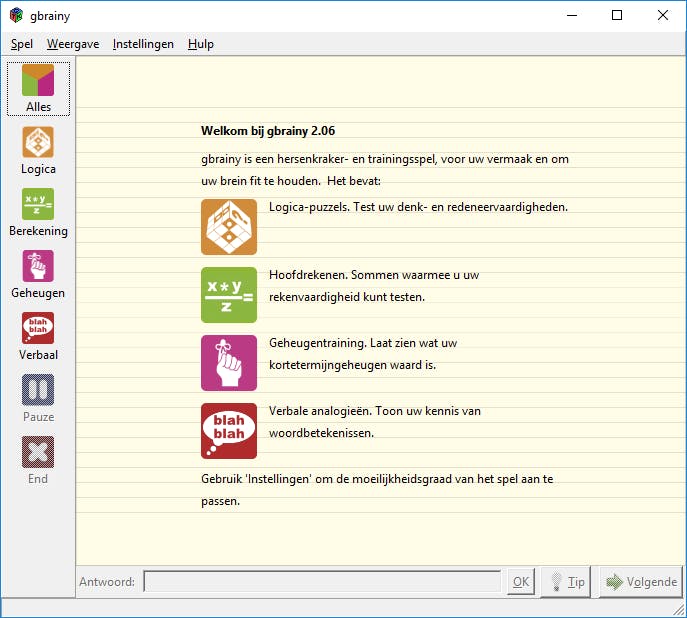687x618 pixels.
Task: Close the gbrainy window
Action: [x=663, y=15]
